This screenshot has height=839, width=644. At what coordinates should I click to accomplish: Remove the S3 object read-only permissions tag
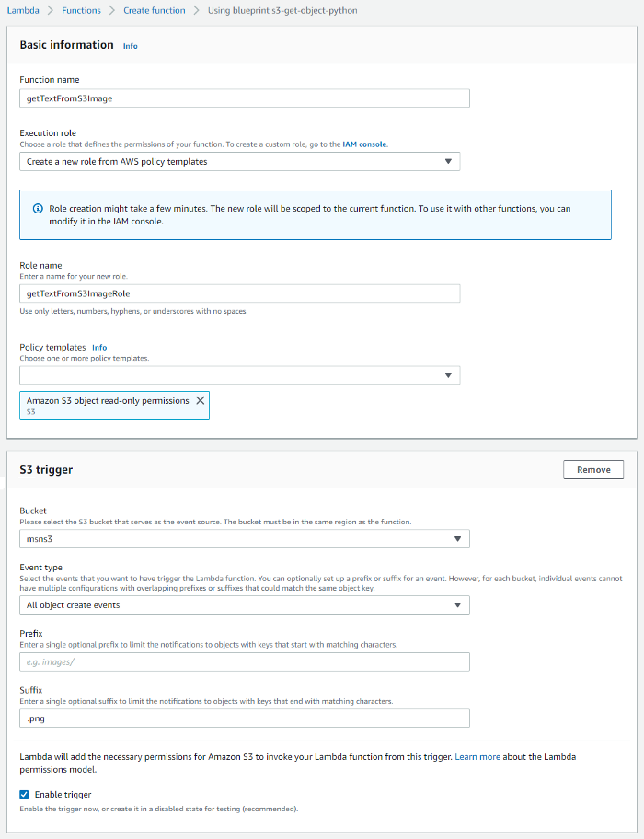[x=201, y=401]
